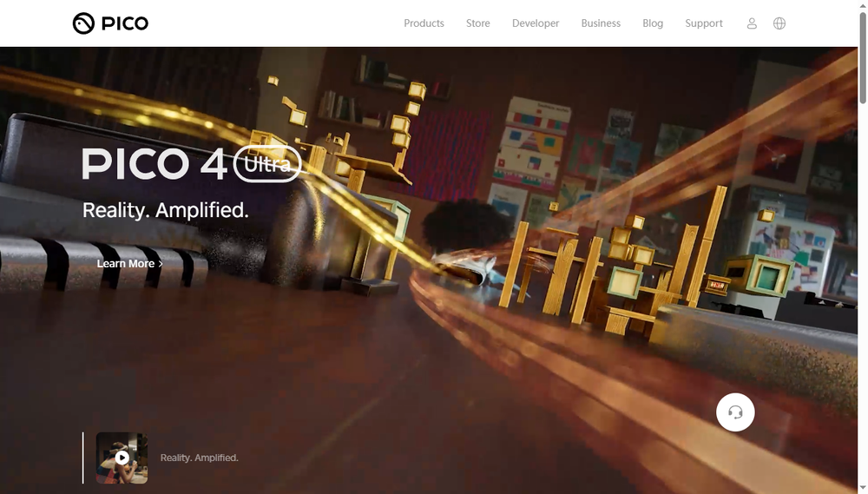
Task: Open the Products menu
Action: [424, 23]
